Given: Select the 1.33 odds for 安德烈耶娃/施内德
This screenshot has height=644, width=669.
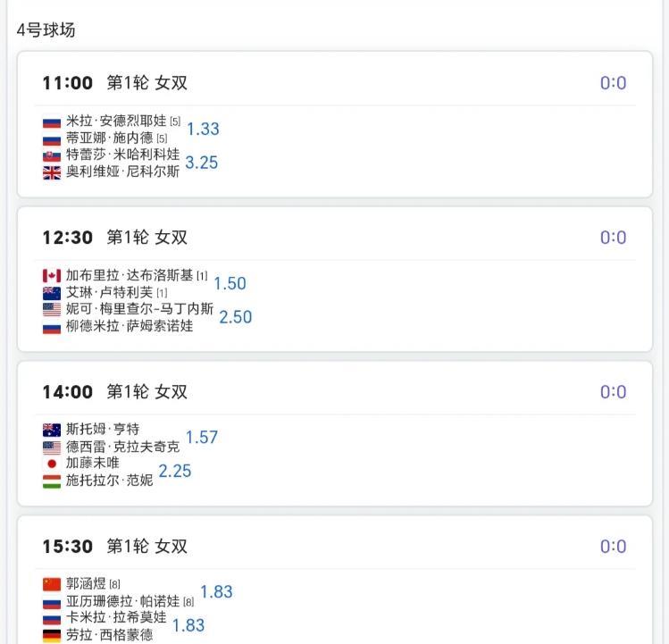Looking at the screenshot, I should 203,129.
